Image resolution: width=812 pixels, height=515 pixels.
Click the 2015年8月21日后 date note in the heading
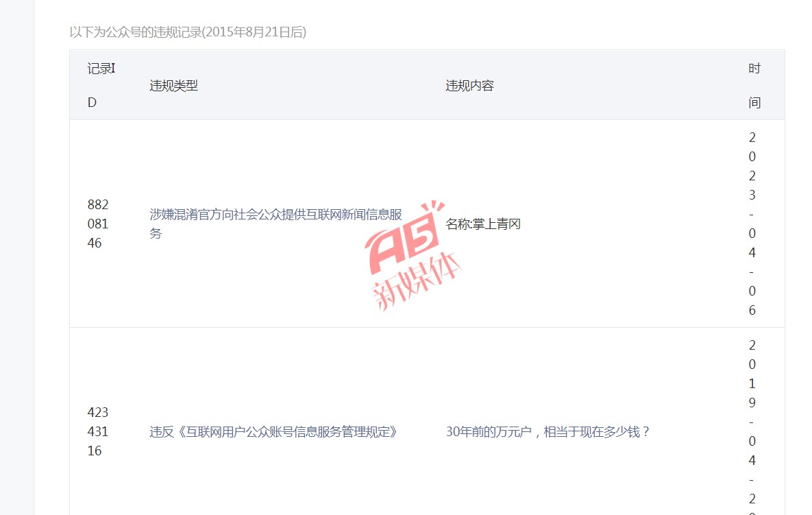[x=254, y=32]
